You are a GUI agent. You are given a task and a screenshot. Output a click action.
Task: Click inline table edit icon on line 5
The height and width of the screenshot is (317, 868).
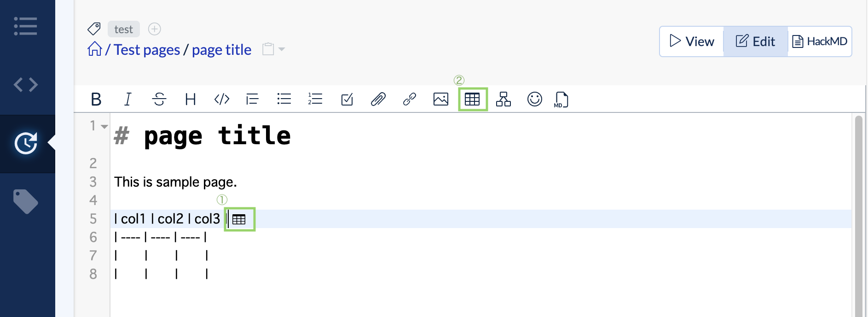pyautogui.click(x=239, y=219)
